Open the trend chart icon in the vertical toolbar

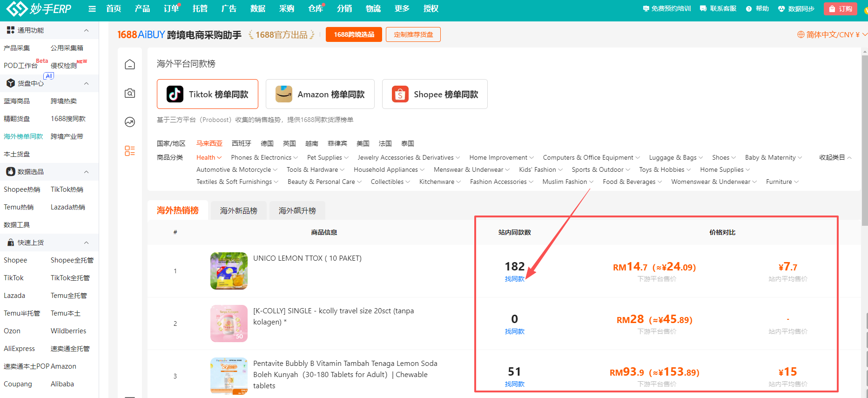pyautogui.click(x=130, y=122)
